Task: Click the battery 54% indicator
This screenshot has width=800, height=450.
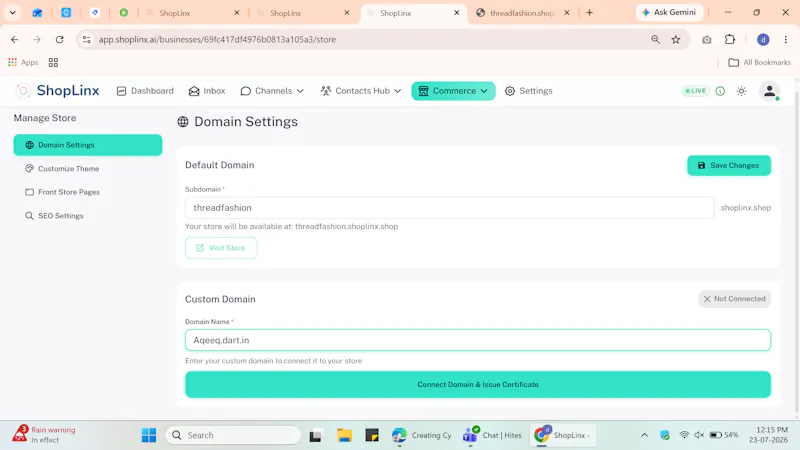Action: click(x=724, y=435)
